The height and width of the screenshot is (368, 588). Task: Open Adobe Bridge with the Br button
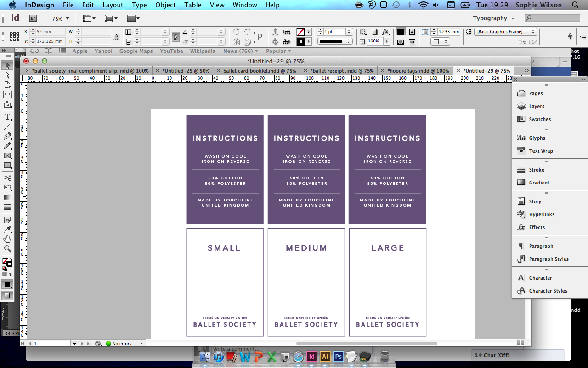pos(33,18)
